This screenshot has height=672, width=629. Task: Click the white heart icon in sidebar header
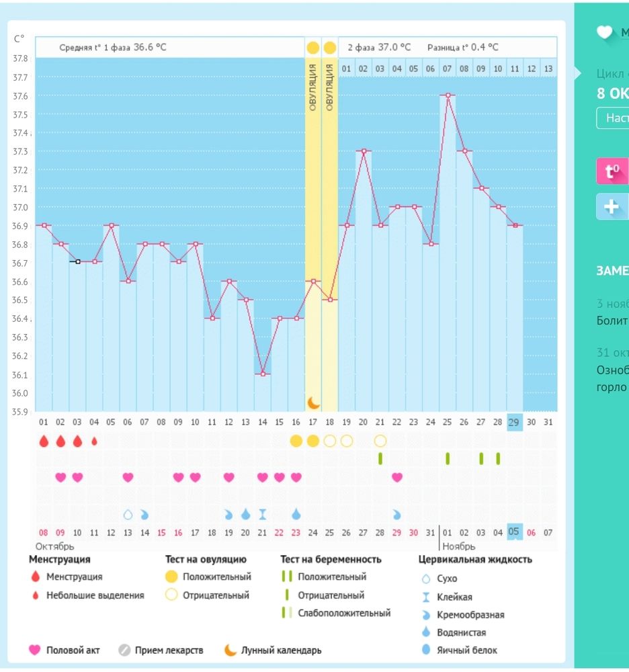(x=605, y=32)
